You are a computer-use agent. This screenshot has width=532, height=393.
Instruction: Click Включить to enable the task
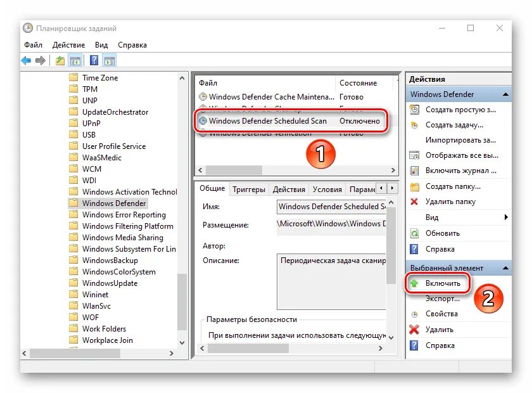pyautogui.click(x=443, y=283)
